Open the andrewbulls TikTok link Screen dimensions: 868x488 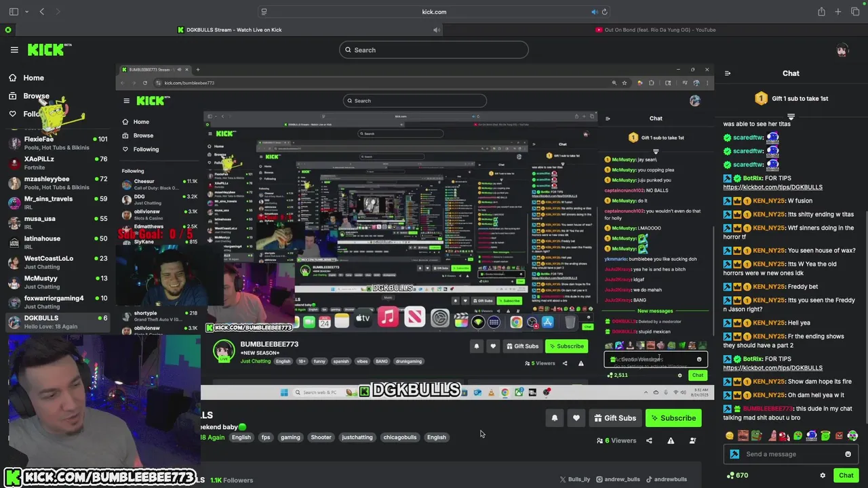click(667, 480)
